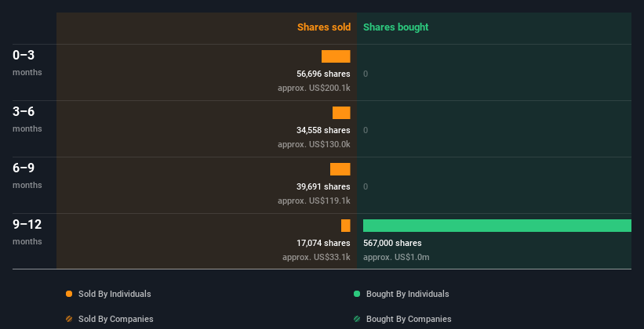Click the green 567,000 shares bought bar

[497, 226]
